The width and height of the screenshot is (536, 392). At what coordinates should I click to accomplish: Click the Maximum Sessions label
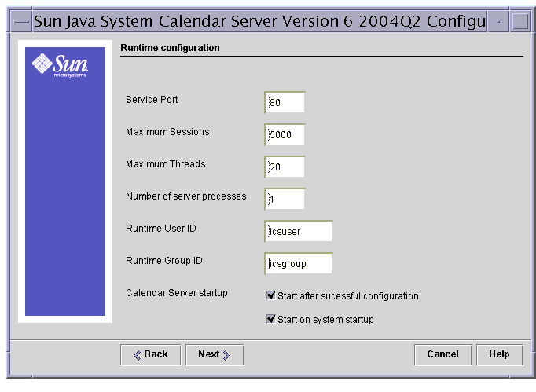click(x=167, y=131)
